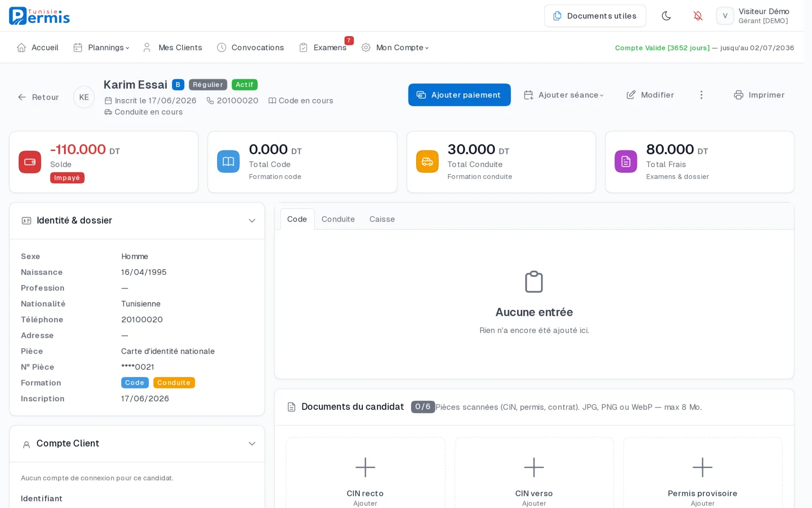Click the orange Conduite formation tag
Viewport: 812px width, 508px height.
point(174,383)
